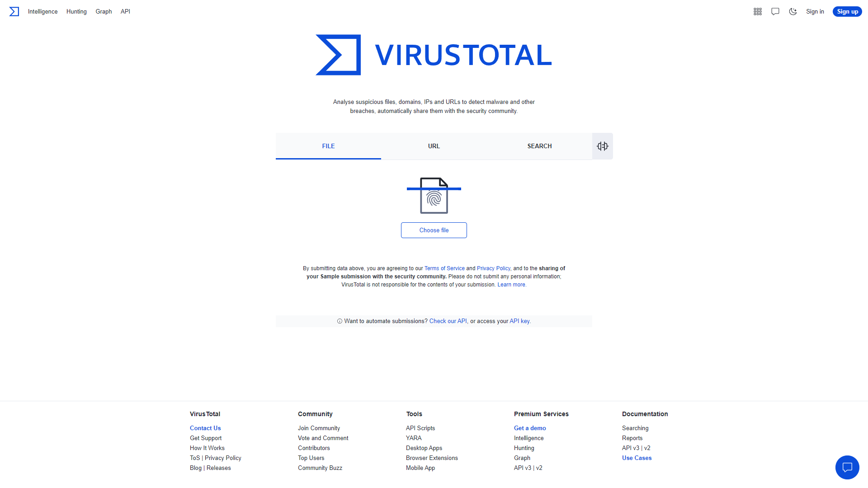
Task: Open the API key link
Action: point(520,321)
